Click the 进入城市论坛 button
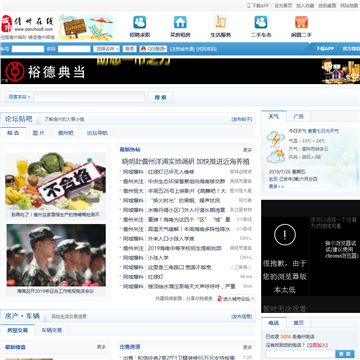This screenshot has width=360, height=360. pos(236,299)
